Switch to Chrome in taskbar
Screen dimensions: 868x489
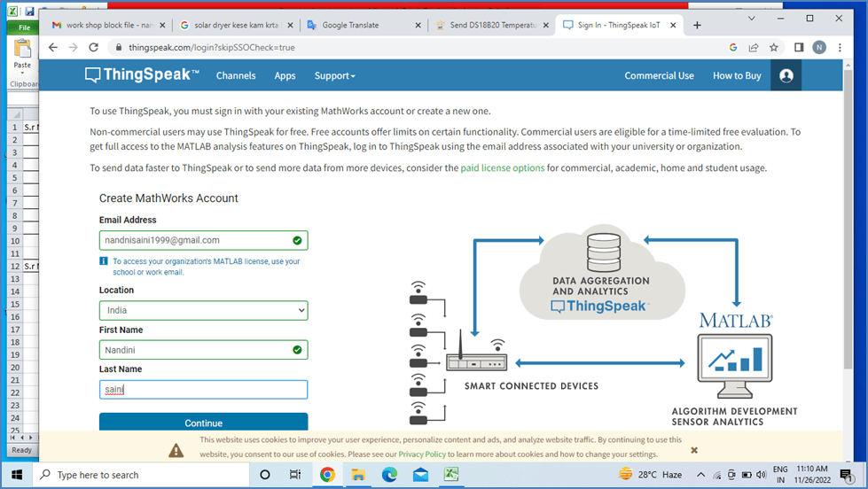(327, 475)
